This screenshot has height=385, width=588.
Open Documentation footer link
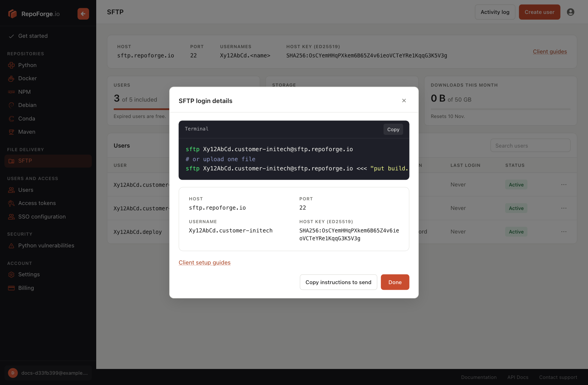pos(479,377)
